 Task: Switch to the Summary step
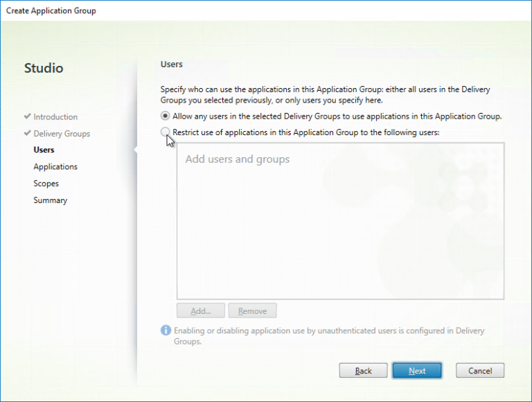coord(50,200)
